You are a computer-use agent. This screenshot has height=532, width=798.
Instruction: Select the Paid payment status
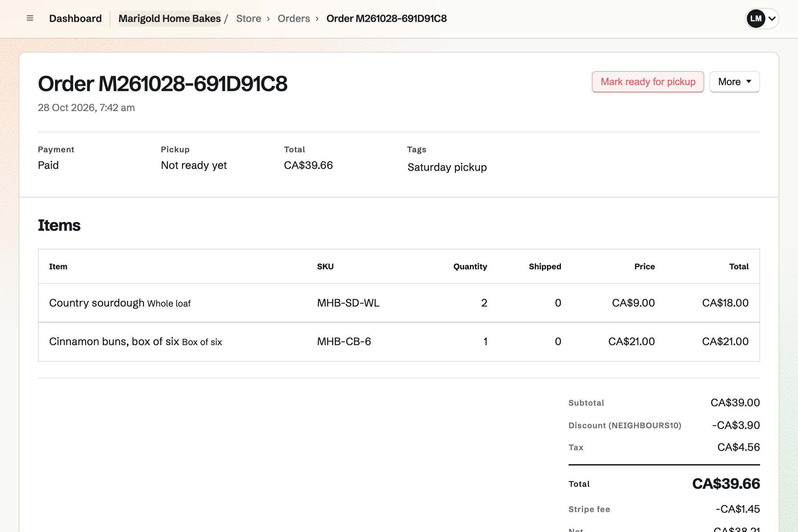click(x=48, y=165)
